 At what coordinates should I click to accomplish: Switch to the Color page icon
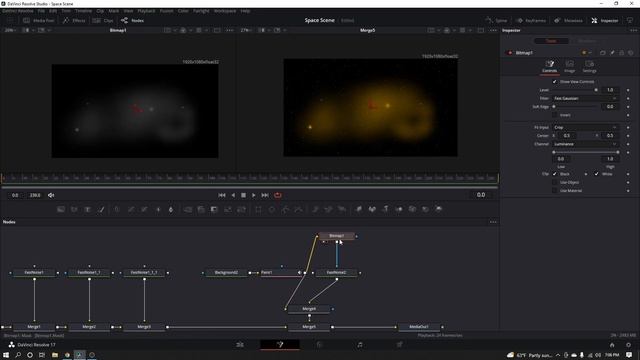320,345
